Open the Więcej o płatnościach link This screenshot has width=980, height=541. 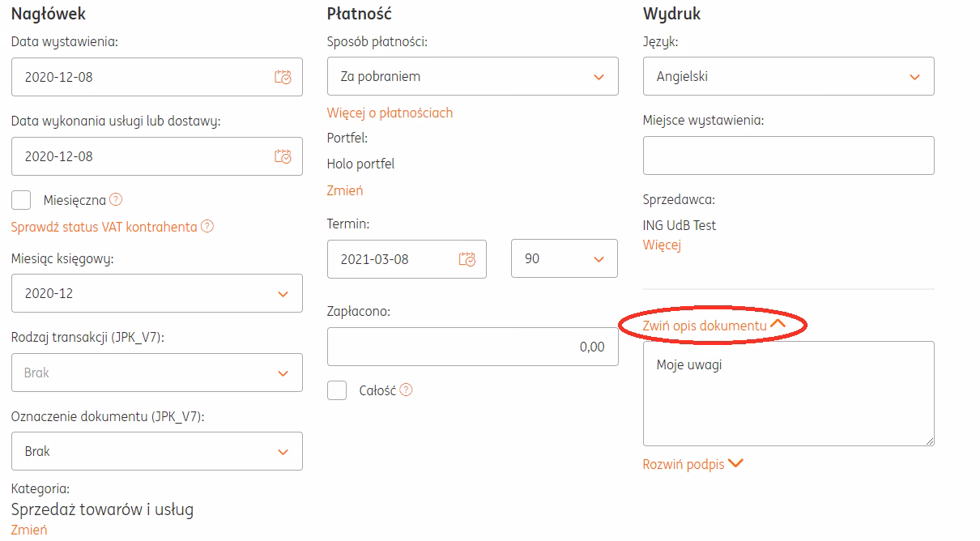(390, 113)
